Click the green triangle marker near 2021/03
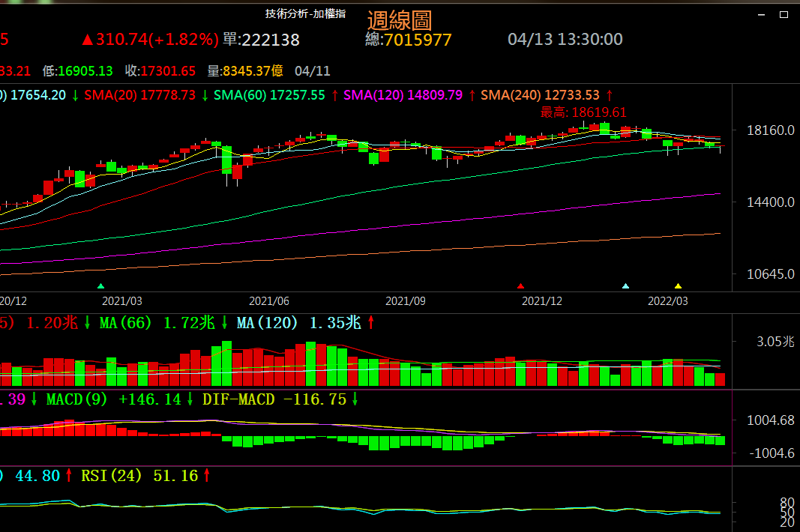 point(101,285)
